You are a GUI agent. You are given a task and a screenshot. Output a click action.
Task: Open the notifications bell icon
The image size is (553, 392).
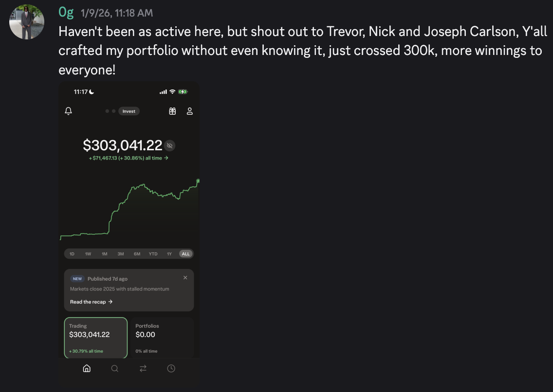click(x=69, y=111)
